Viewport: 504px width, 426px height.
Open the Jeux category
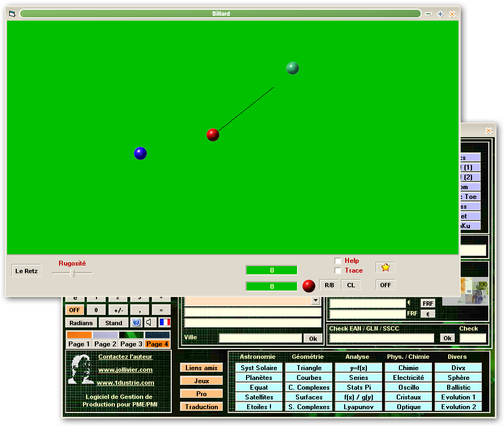202,381
